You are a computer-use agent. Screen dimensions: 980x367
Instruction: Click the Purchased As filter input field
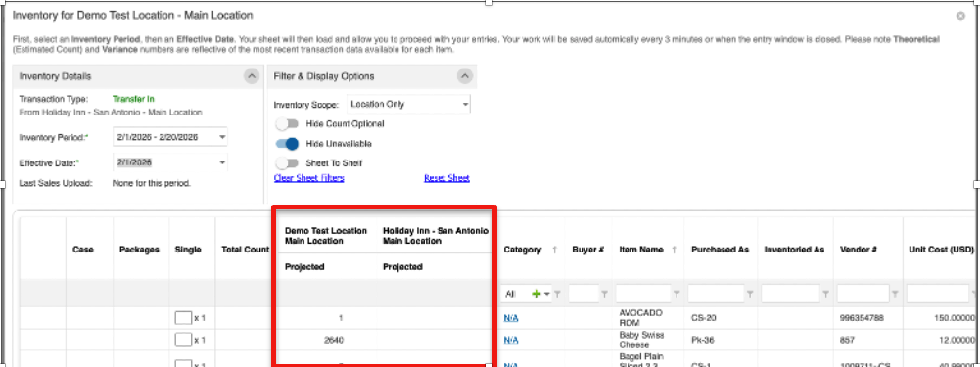point(717,294)
